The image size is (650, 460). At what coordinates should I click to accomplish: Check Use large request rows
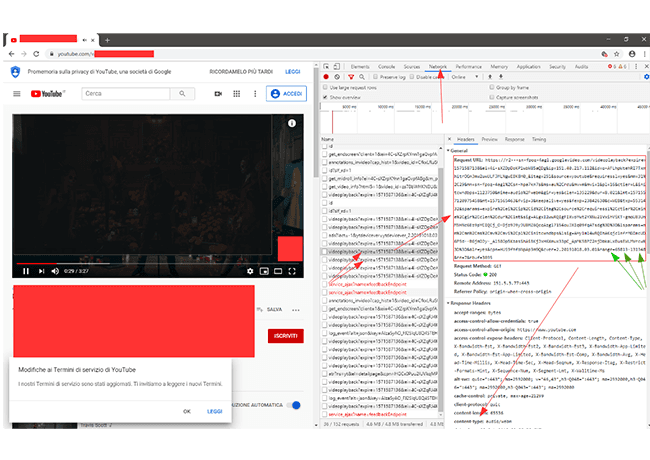coord(325,87)
